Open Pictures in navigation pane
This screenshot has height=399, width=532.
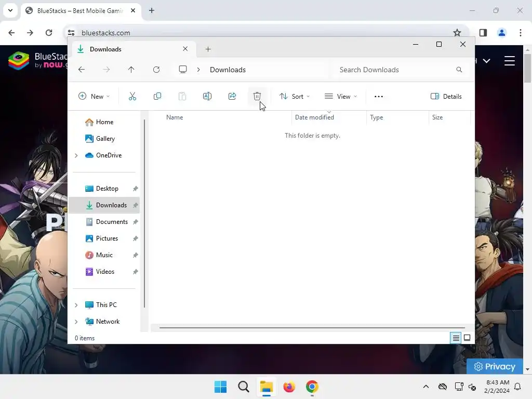(x=104, y=238)
